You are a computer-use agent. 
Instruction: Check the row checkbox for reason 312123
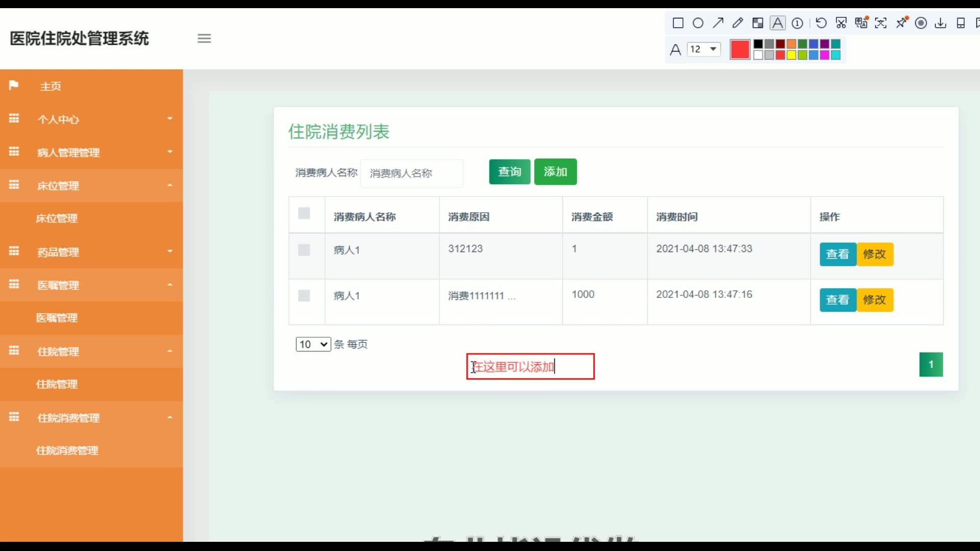[304, 250]
